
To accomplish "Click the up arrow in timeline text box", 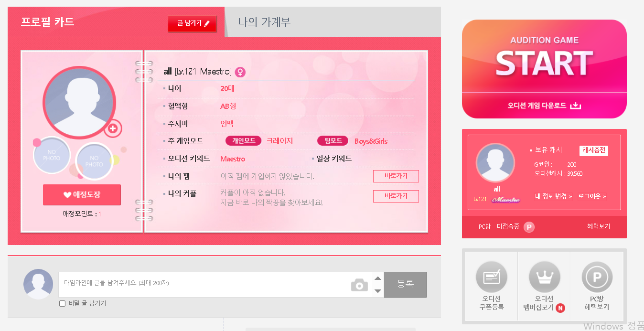I will (x=378, y=278).
